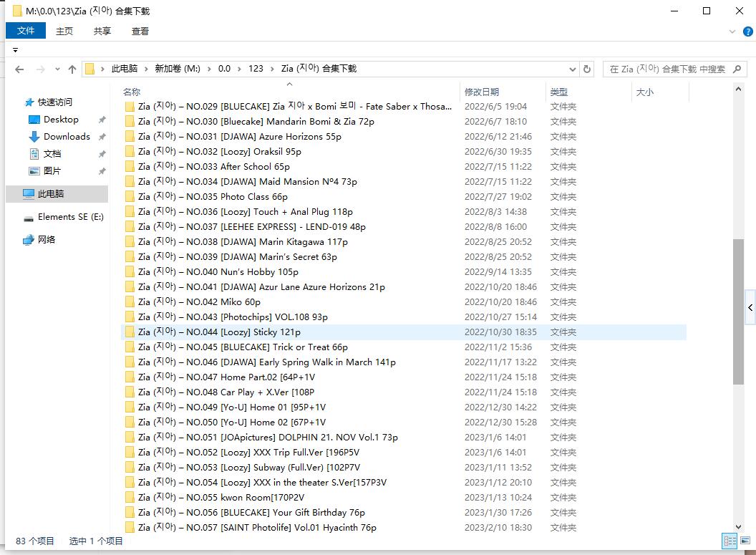This screenshot has width=756, height=555.
Task: Open the Help question mark icon
Action: [x=748, y=32]
